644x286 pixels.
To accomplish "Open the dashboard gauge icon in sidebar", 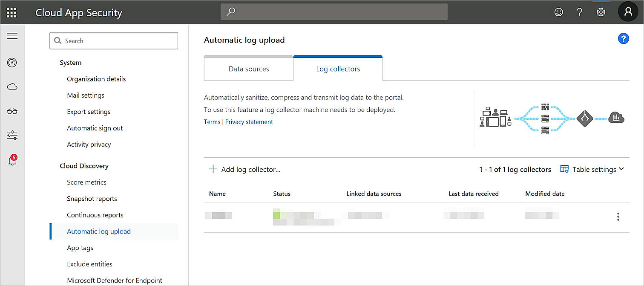I will [12, 63].
